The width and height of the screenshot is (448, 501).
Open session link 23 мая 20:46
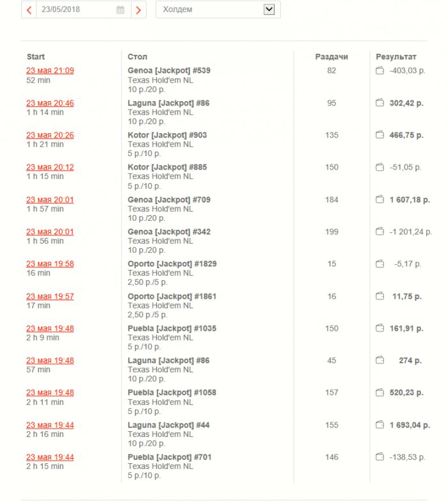[50, 103]
